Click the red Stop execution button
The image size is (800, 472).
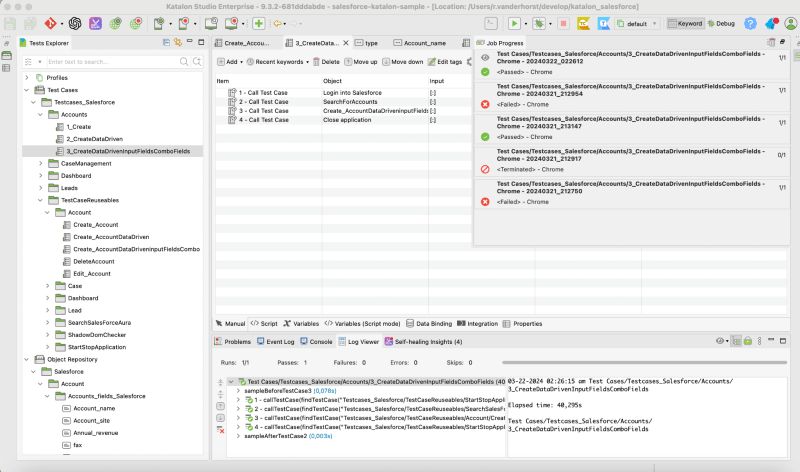coord(563,23)
